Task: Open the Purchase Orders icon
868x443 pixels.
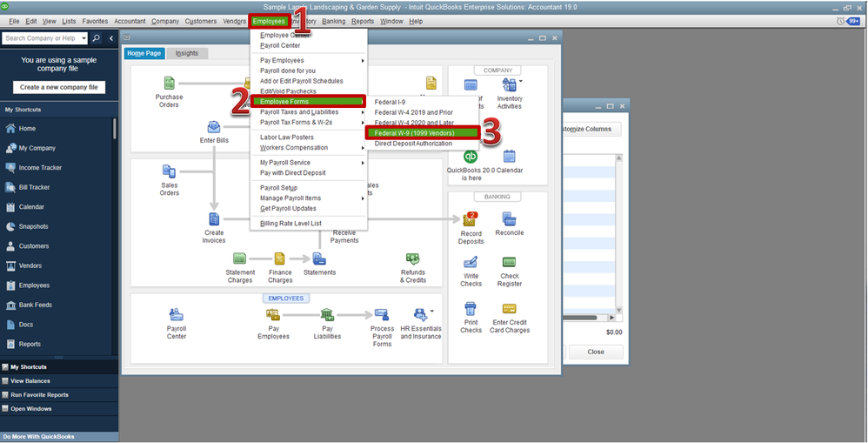Action: (170, 84)
